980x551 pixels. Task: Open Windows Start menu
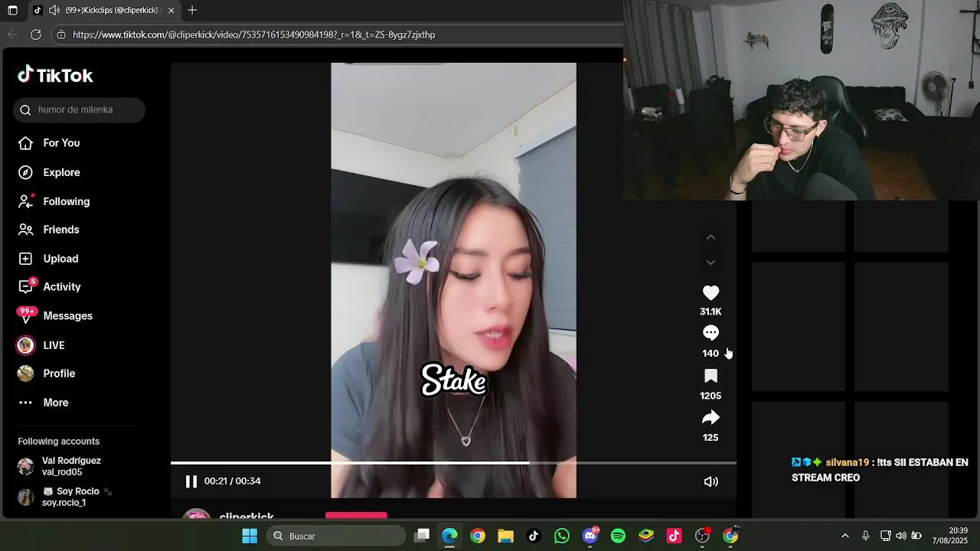pos(250,536)
